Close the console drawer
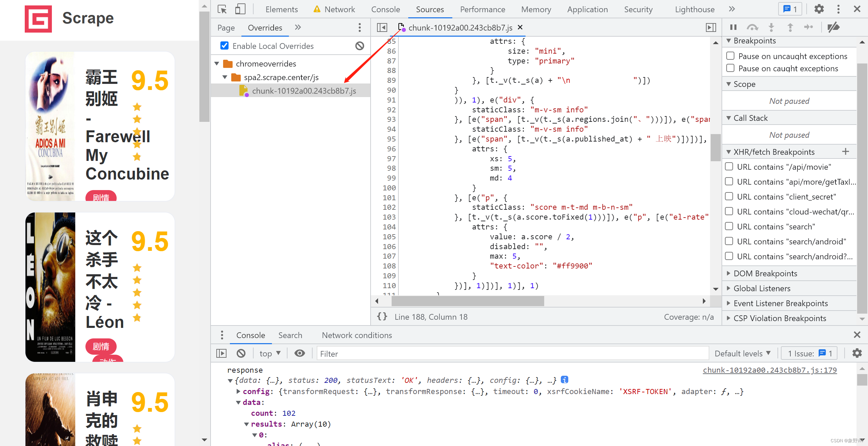 tap(857, 335)
